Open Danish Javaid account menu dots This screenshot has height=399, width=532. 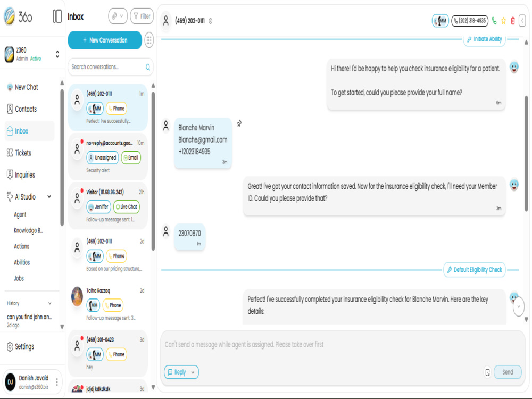tap(57, 382)
